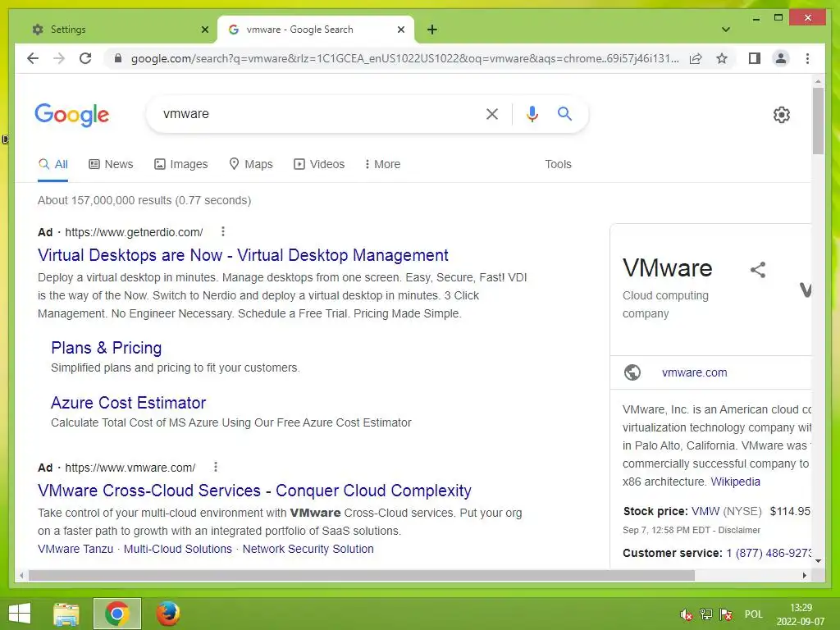This screenshot has height=630, width=840.
Task: Share this page using the share icon
Action: tap(696, 58)
